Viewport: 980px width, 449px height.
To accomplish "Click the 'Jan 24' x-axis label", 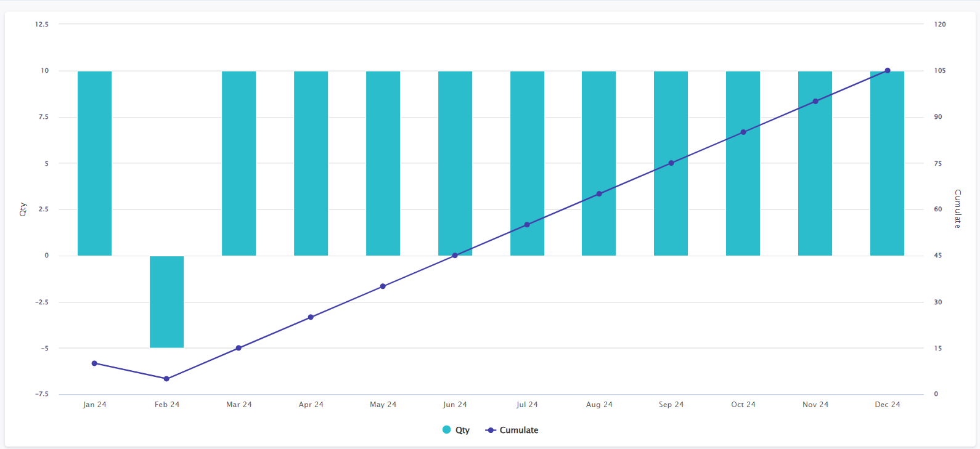I will pos(95,405).
